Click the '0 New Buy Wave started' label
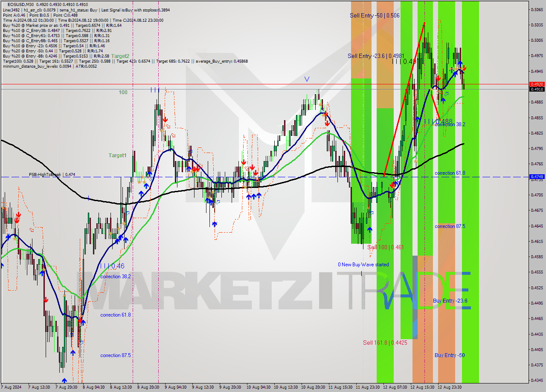The width and height of the screenshot is (546, 392). pyautogui.click(x=363, y=265)
